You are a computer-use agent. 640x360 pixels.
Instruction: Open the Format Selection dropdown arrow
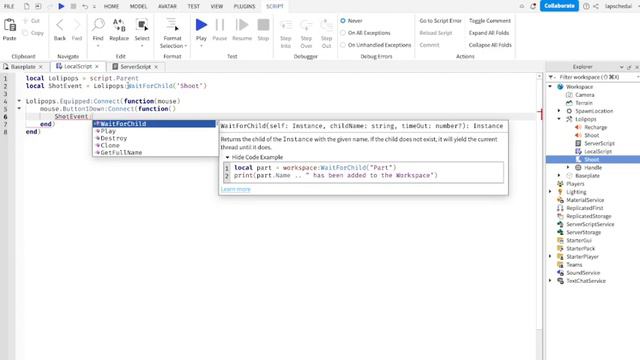186,46
